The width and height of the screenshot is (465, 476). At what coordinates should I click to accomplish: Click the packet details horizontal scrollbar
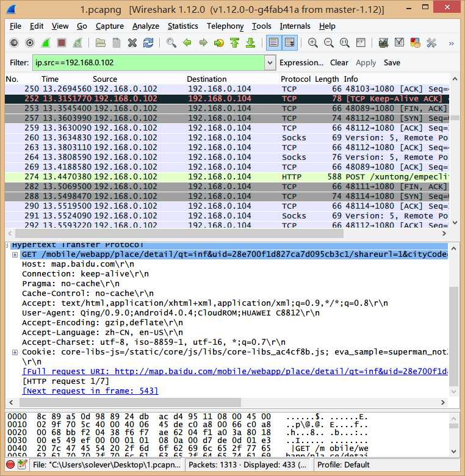[226, 403]
